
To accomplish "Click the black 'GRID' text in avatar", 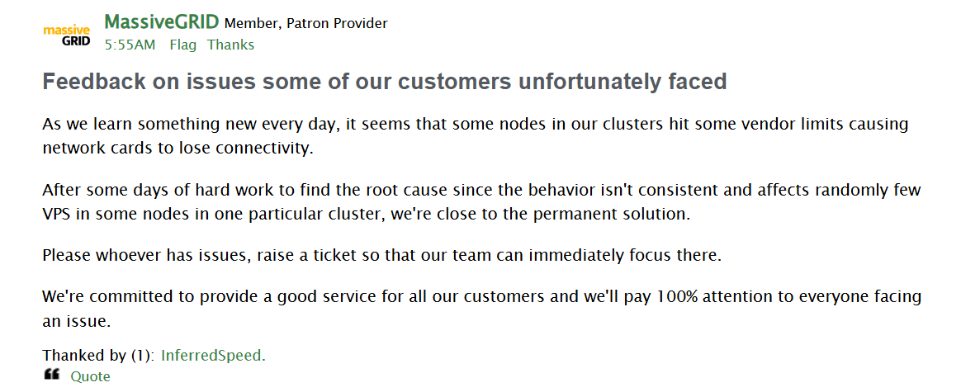I will point(76,42).
